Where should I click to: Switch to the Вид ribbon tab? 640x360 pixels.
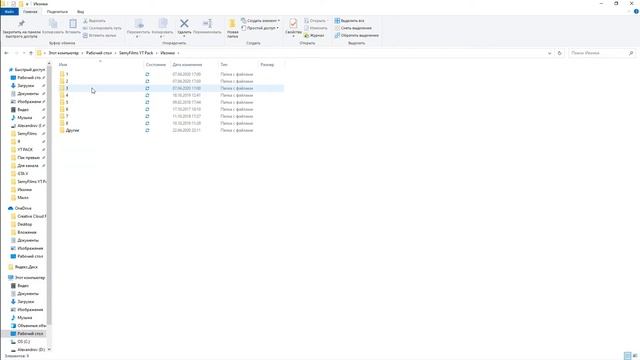point(80,12)
